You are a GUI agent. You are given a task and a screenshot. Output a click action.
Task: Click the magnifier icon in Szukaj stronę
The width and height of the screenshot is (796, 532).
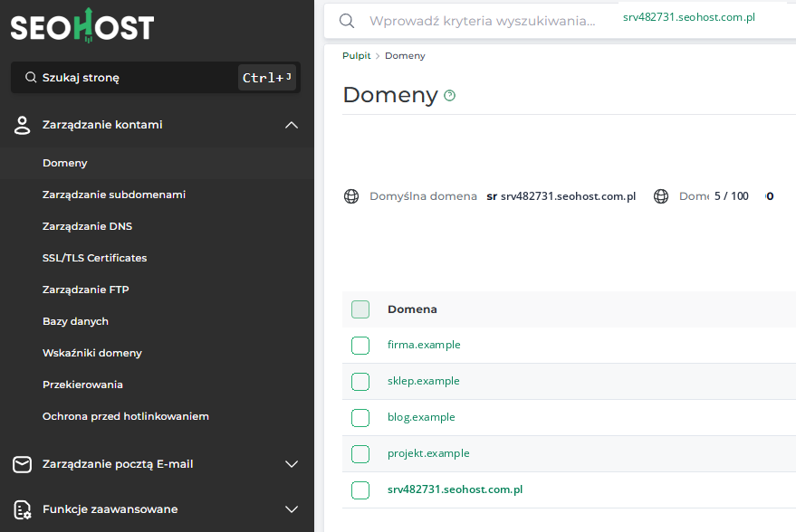coord(31,77)
